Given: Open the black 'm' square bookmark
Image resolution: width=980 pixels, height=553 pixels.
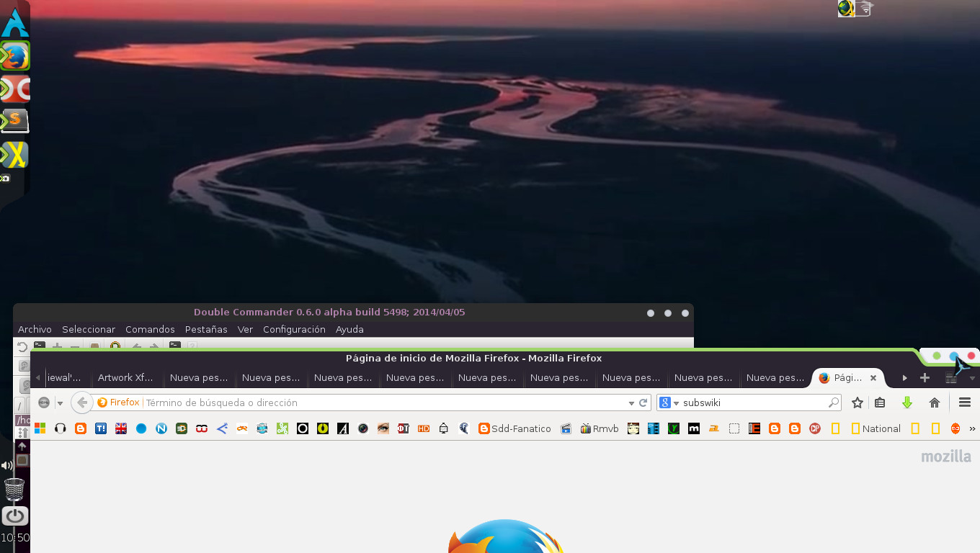Looking at the screenshot, I should [694, 428].
